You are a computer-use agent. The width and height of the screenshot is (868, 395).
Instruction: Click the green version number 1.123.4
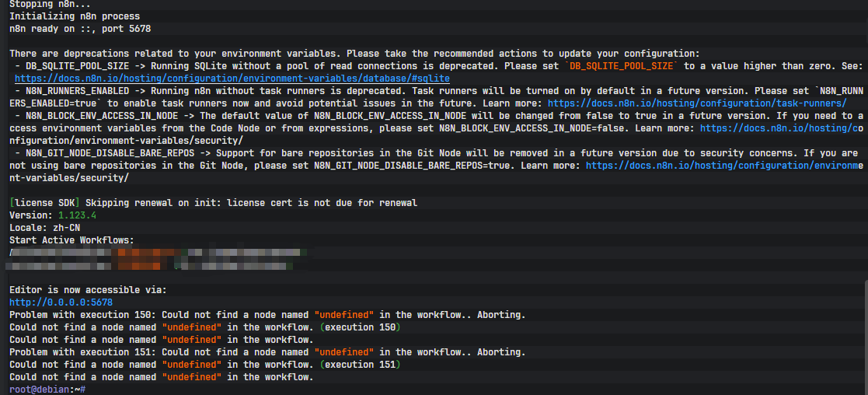click(77, 215)
